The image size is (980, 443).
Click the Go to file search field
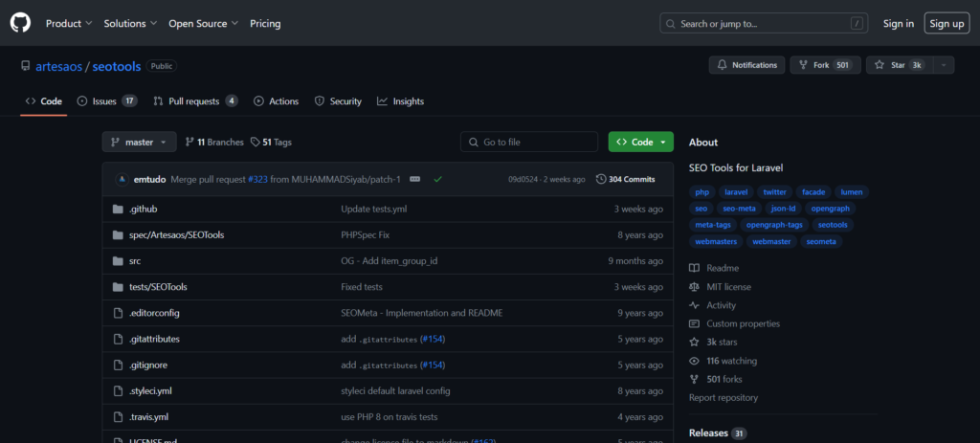529,142
